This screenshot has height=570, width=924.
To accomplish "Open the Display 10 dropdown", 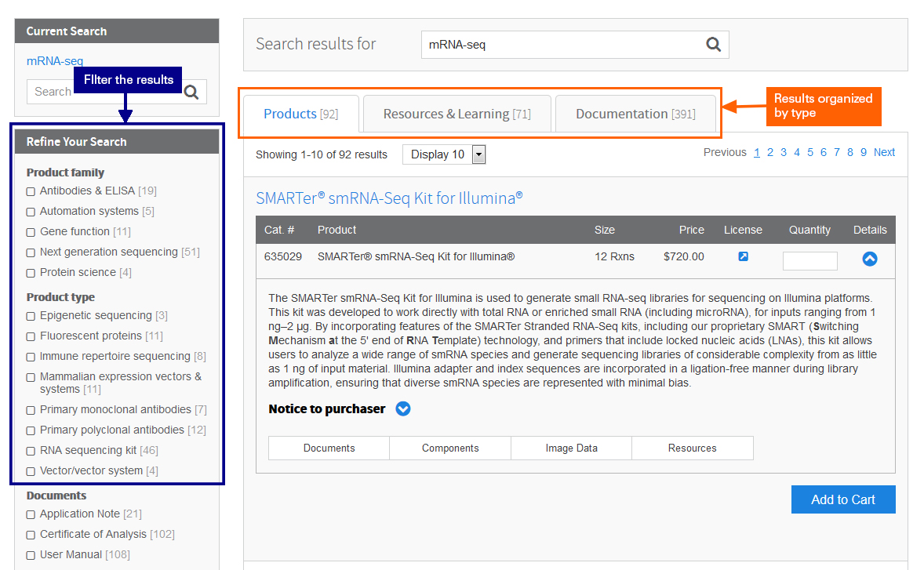I will point(444,154).
